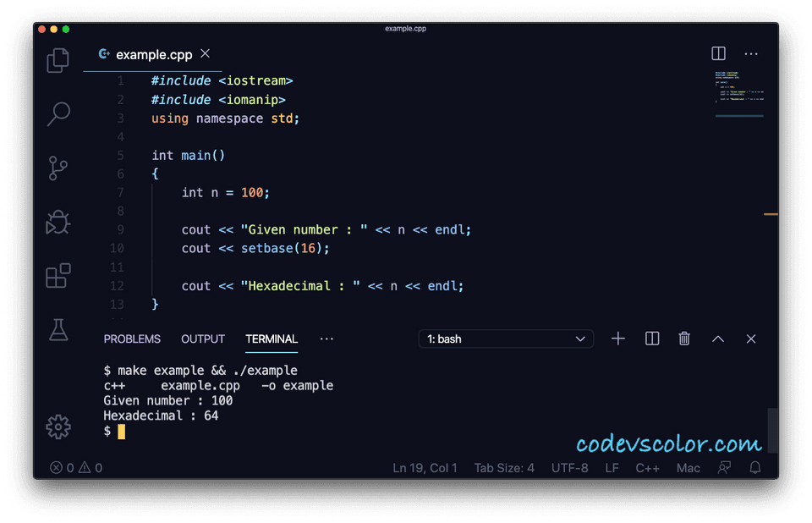Select the PROBLEMS tab
The image size is (812, 523).
point(132,339)
